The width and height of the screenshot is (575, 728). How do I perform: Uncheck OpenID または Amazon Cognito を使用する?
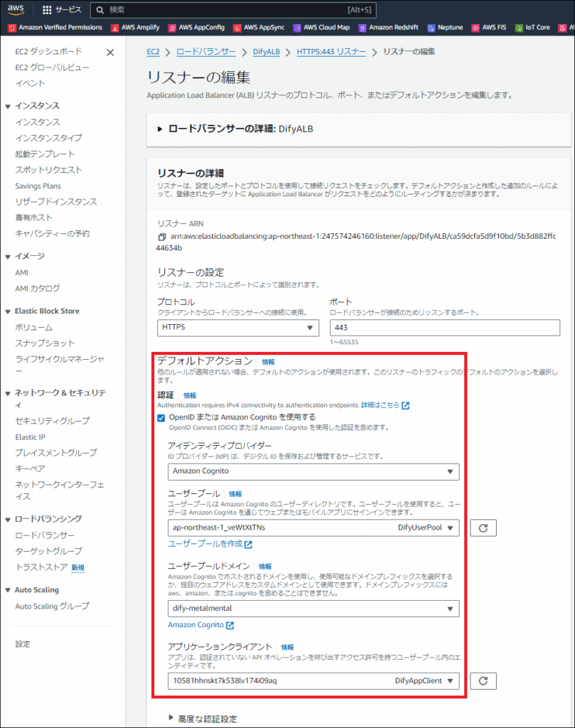(x=161, y=417)
